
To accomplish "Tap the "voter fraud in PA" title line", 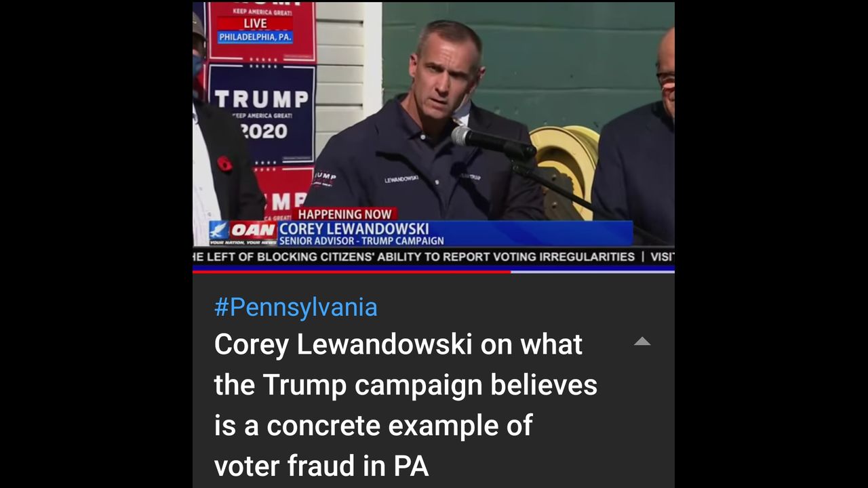I will pos(321,466).
